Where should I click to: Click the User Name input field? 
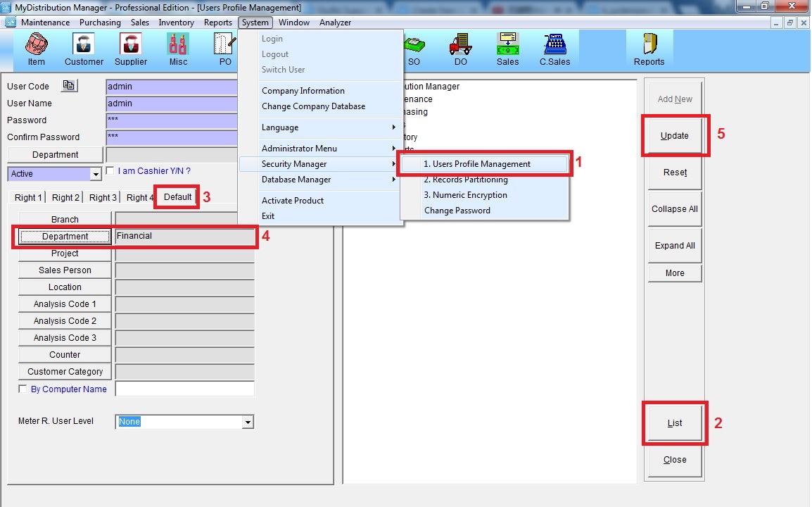[172, 104]
